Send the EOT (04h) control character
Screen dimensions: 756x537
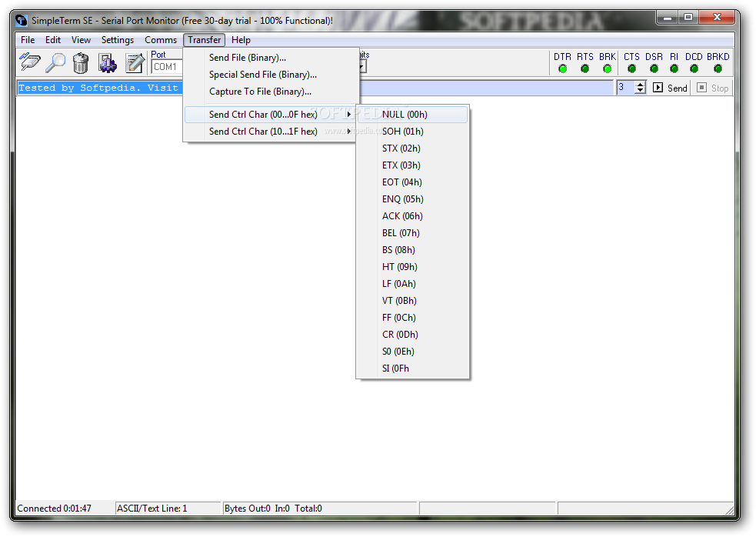pyautogui.click(x=413, y=182)
